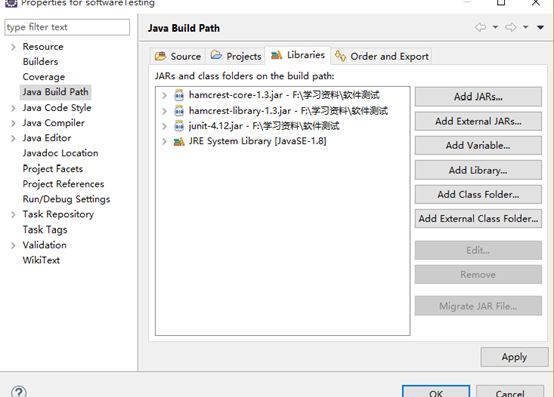Viewport: 554px width, 397px height.
Task: Expand the hamcrest-library-1.3.jar entry
Action: 164,111
